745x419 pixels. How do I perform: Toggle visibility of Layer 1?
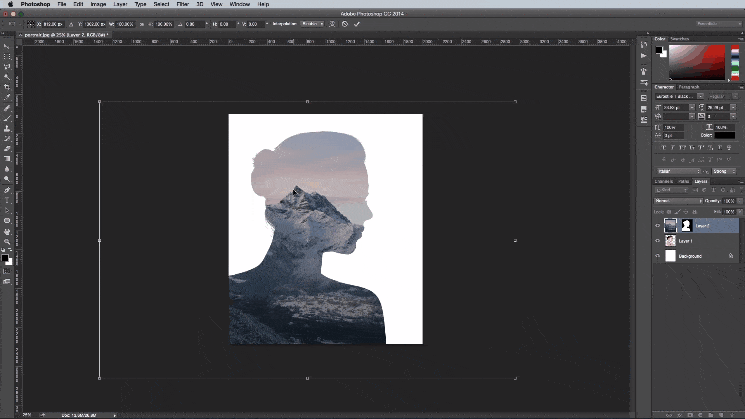657,241
